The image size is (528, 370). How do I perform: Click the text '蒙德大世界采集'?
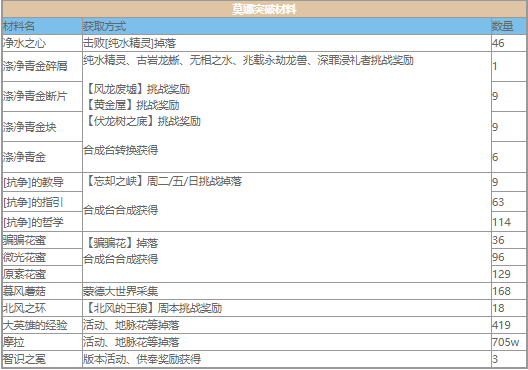point(121,291)
